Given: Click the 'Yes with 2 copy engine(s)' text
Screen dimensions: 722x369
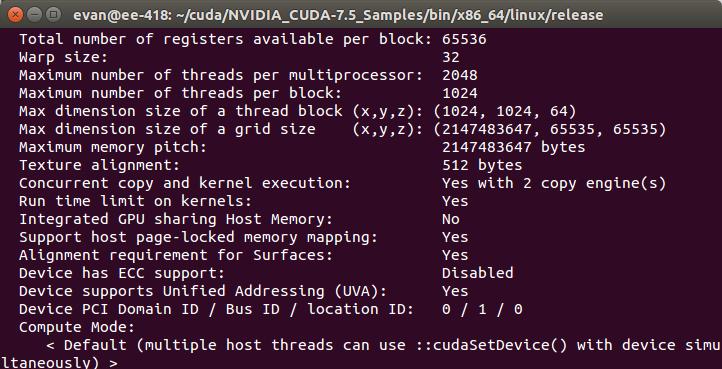Looking at the screenshot, I should point(554,183).
